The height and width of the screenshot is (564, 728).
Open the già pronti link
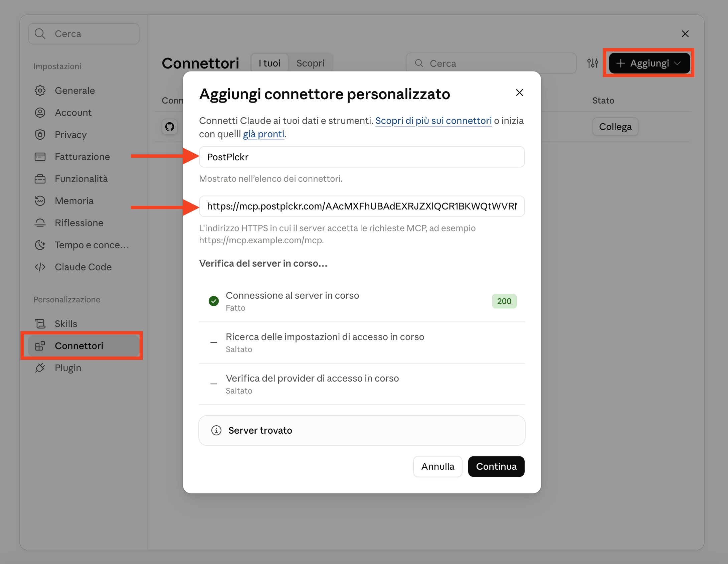pos(263,134)
